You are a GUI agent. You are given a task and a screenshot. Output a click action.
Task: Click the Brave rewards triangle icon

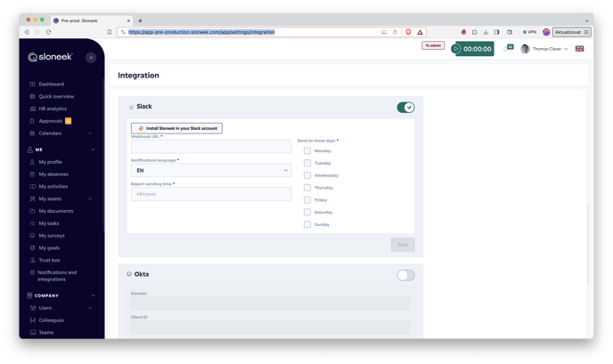[420, 32]
